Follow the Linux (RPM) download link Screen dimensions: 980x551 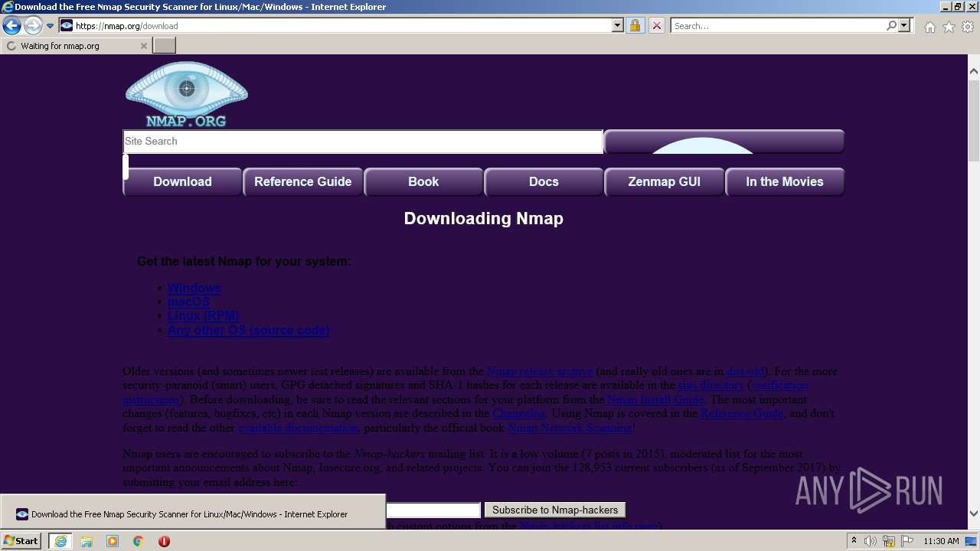pyautogui.click(x=203, y=315)
